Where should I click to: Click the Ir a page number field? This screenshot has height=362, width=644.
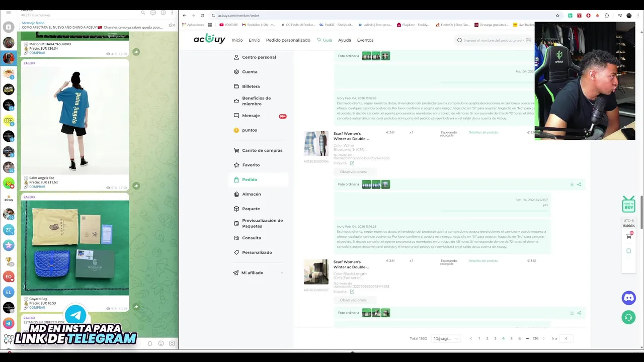(566, 338)
